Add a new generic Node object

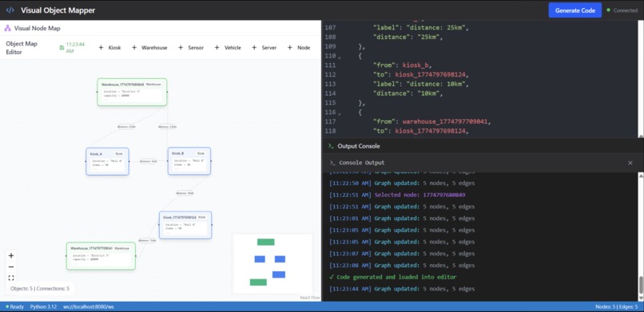click(299, 48)
